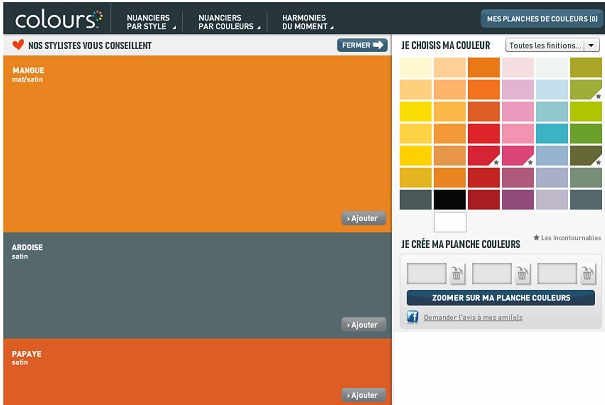
Task: Expand Nuanciers par style menu
Action: 147,21
